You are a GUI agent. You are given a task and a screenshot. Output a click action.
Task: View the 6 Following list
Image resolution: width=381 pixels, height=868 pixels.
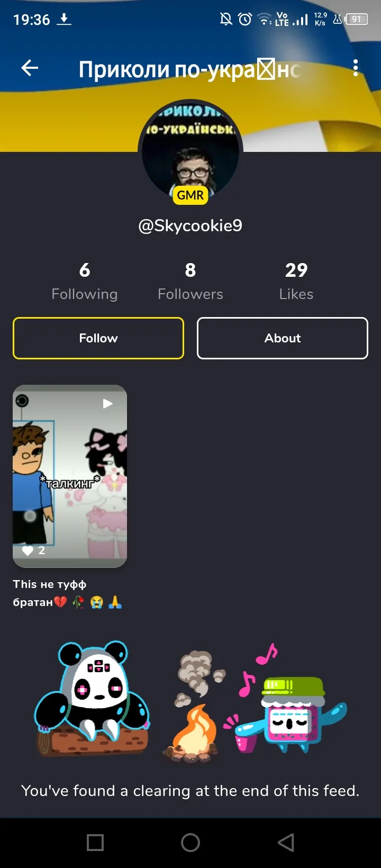click(85, 281)
